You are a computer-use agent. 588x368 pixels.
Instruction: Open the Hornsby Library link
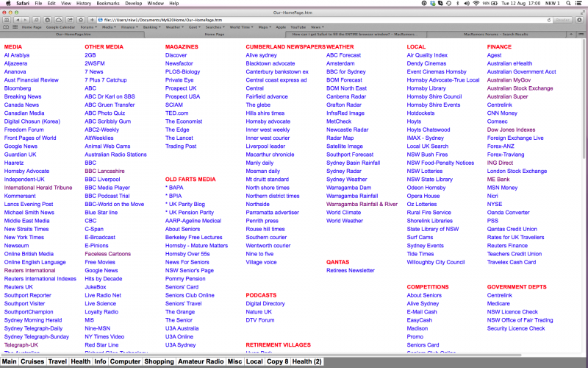[426, 88]
